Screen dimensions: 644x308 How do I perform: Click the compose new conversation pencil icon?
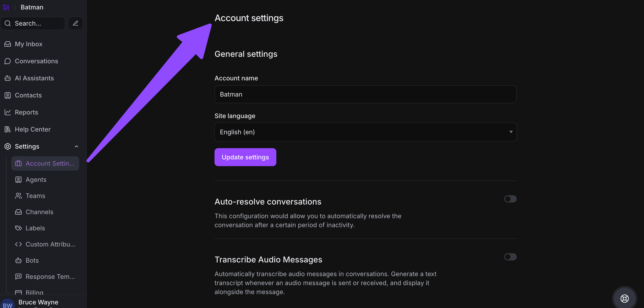pyautogui.click(x=76, y=23)
